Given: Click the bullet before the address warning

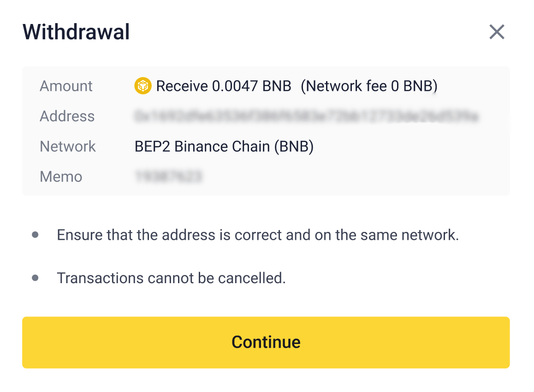Looking at the screenshot, I should [35, 235].
